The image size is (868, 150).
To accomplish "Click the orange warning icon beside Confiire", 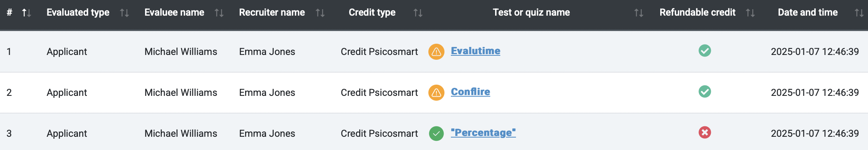I will tap(436, 93).
